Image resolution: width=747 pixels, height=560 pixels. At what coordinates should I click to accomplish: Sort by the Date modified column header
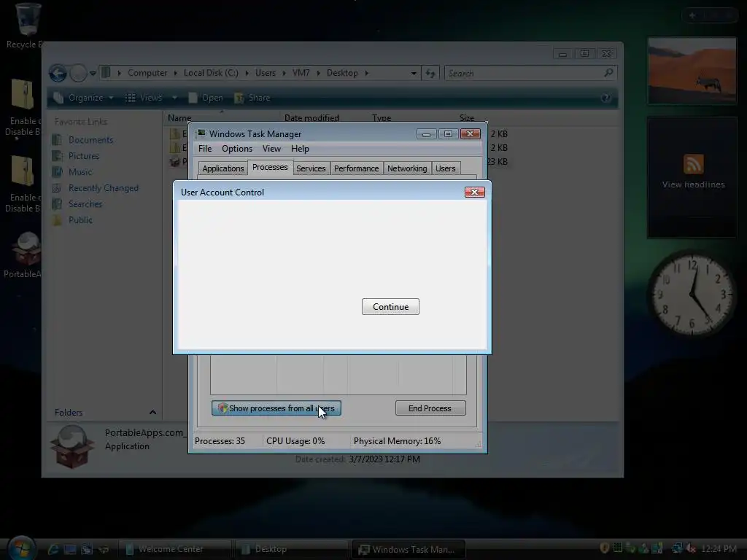point(311,118)
